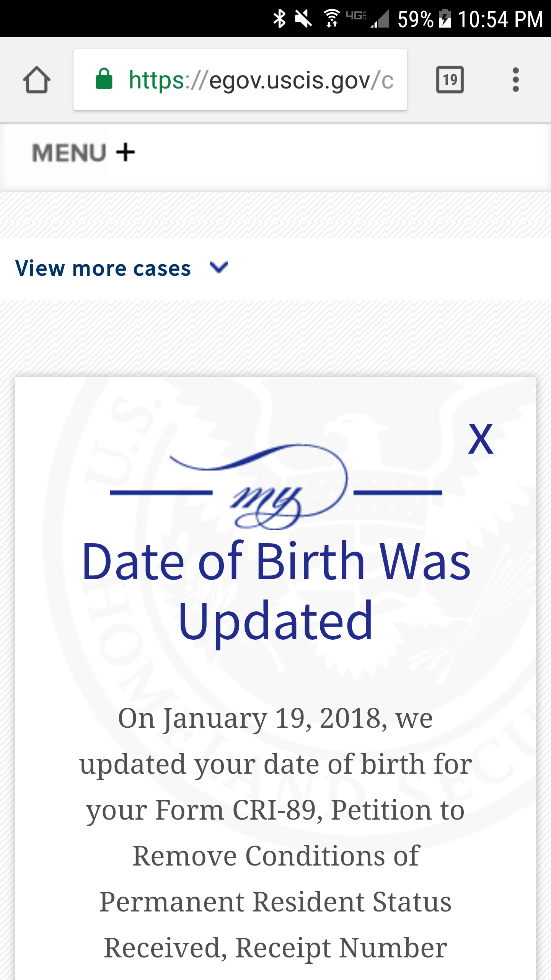Dismiss the status card with the X

tap(481, 439)
